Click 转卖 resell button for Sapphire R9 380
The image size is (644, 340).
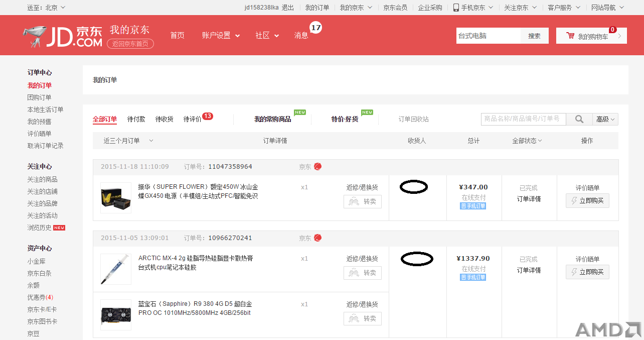point(363,318)
